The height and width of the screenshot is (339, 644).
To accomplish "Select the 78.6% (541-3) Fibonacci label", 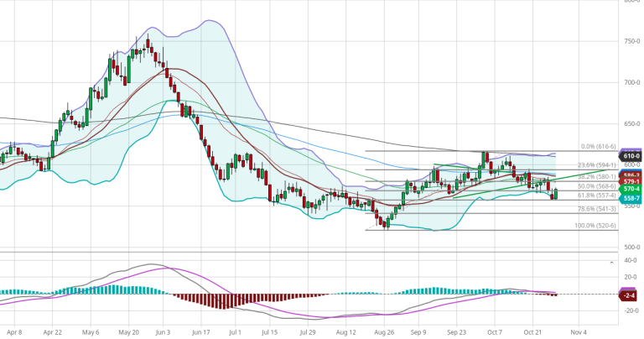I will [597, 209].
